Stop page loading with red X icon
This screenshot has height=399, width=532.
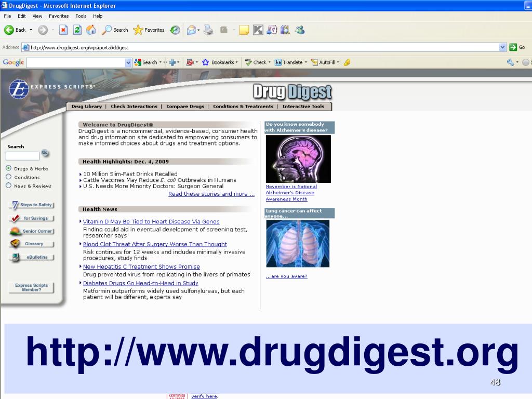point(63,30)
